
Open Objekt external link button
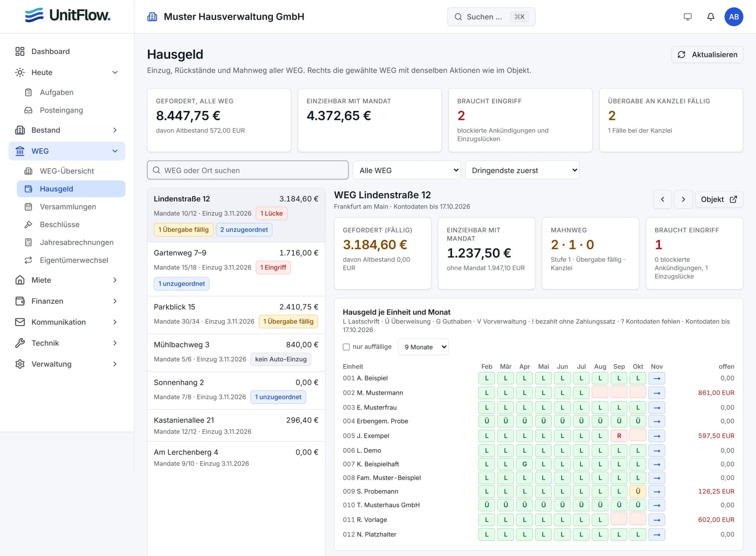(x=719, y=199)
